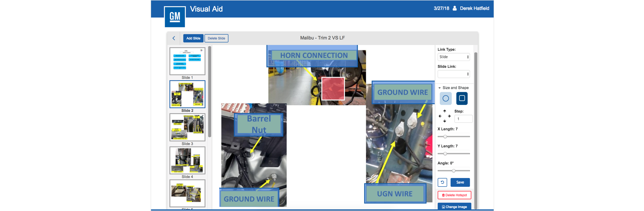The width and height of the screenshot is (644, 211).
Task: Nudge hotspot up with the up arrow
Action: (445, 111)
